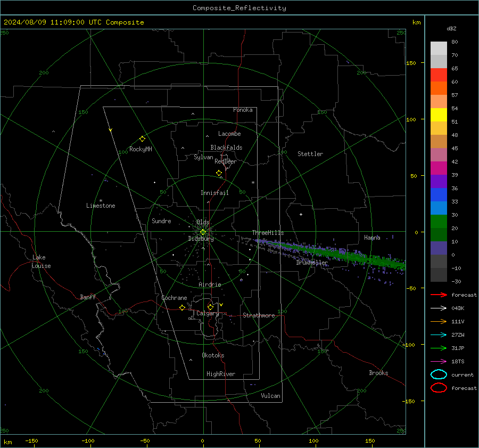Click the ThreeHills city label
This screenshot has width=479, height=448.
point(268,233)
